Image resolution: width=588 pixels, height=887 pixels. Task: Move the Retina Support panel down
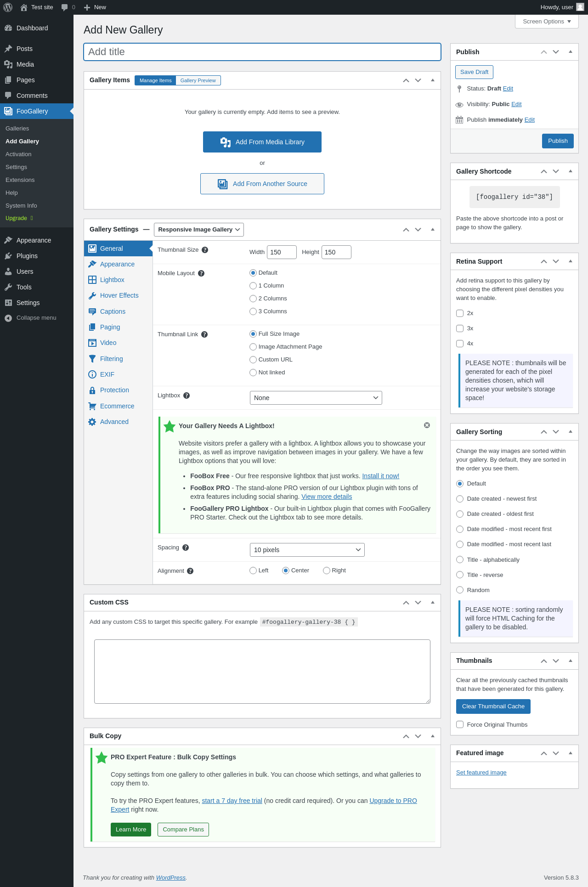(556, 261)
